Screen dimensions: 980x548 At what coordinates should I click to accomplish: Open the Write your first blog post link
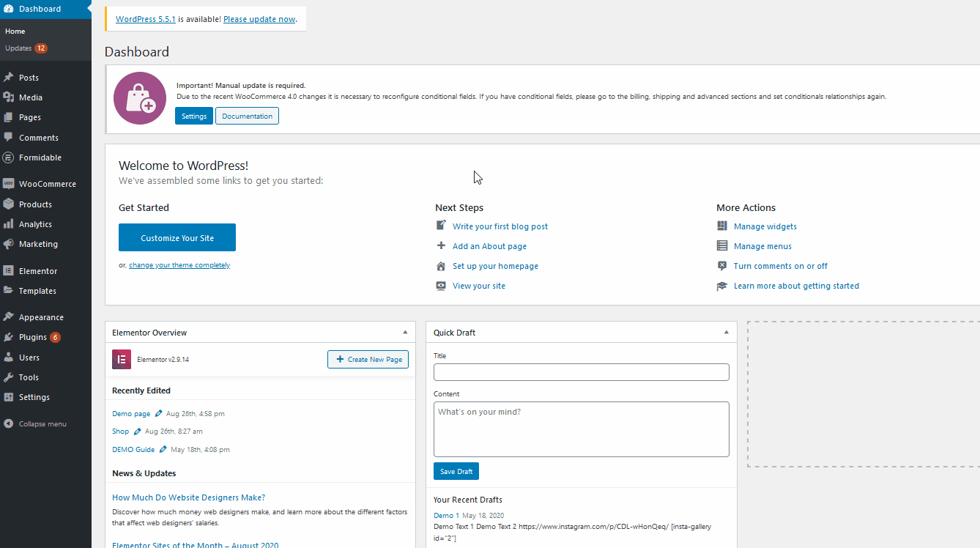click(x=500, y=226)
